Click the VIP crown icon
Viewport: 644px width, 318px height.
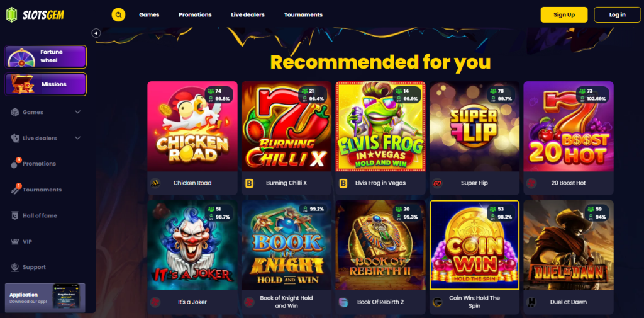15,241
